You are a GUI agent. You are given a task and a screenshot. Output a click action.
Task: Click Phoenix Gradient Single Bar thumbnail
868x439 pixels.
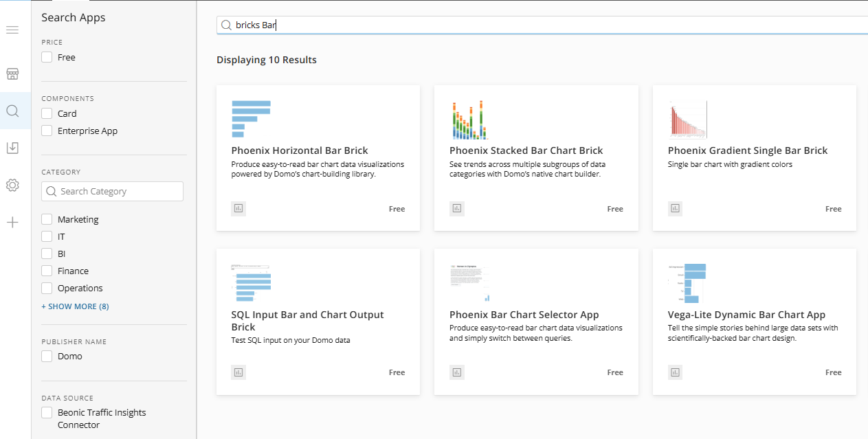(x=688, y=119)
